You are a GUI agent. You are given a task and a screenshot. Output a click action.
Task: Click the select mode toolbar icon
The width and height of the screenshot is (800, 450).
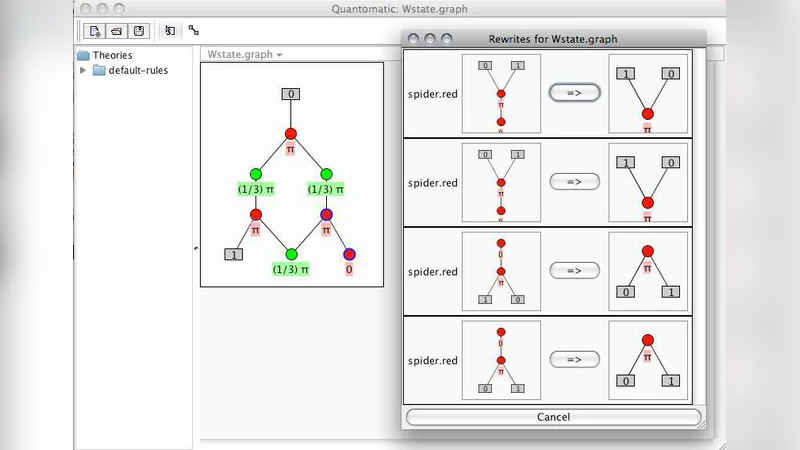170,31
